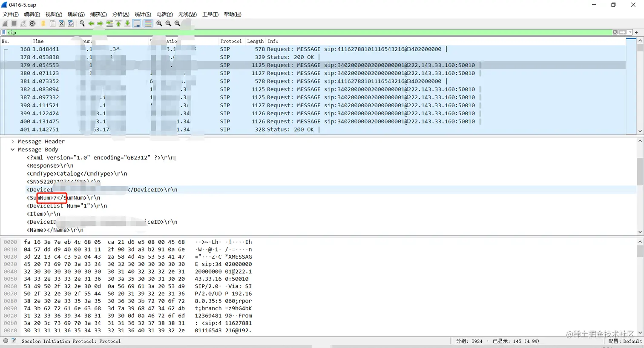Image resolution: width=644 pixels, height=348 pixels.
Task: Restart the current capture
Action: (23, 23)
